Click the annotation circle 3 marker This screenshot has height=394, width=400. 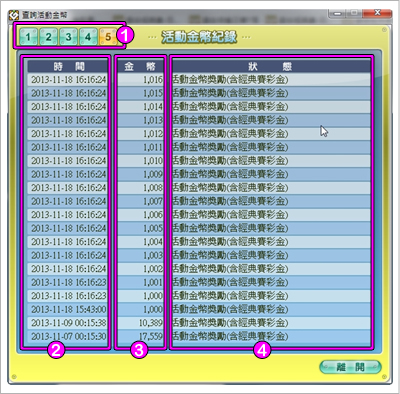(x=139, y=350)
